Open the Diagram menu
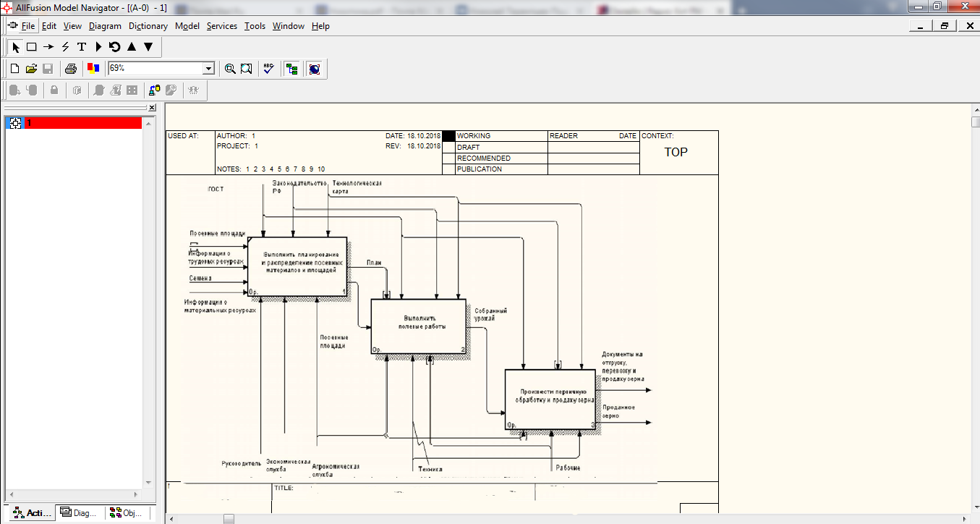The image size is (980, 524). [106, 26]
